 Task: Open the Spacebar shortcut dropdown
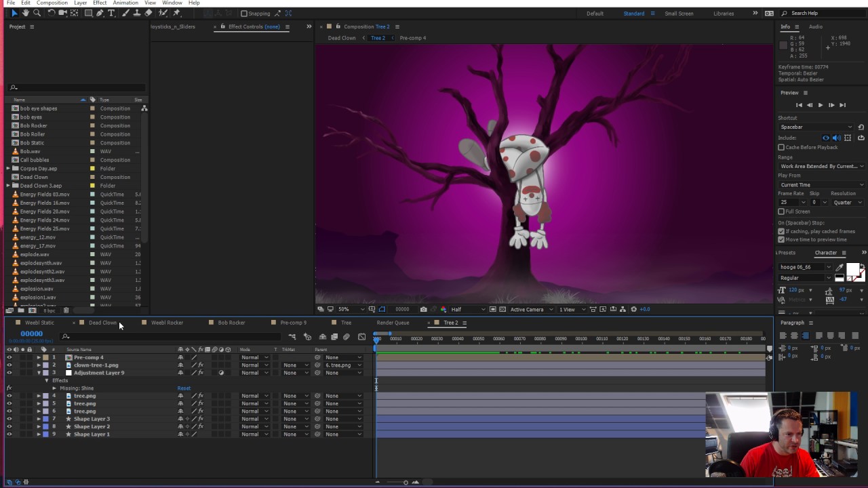816,127
